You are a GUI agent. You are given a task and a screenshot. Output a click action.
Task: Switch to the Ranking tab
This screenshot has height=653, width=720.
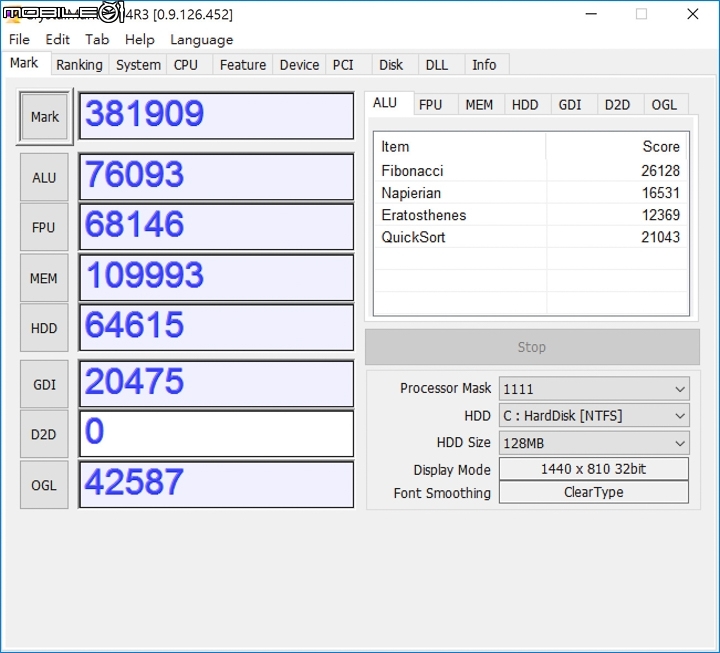pos(79,65)
